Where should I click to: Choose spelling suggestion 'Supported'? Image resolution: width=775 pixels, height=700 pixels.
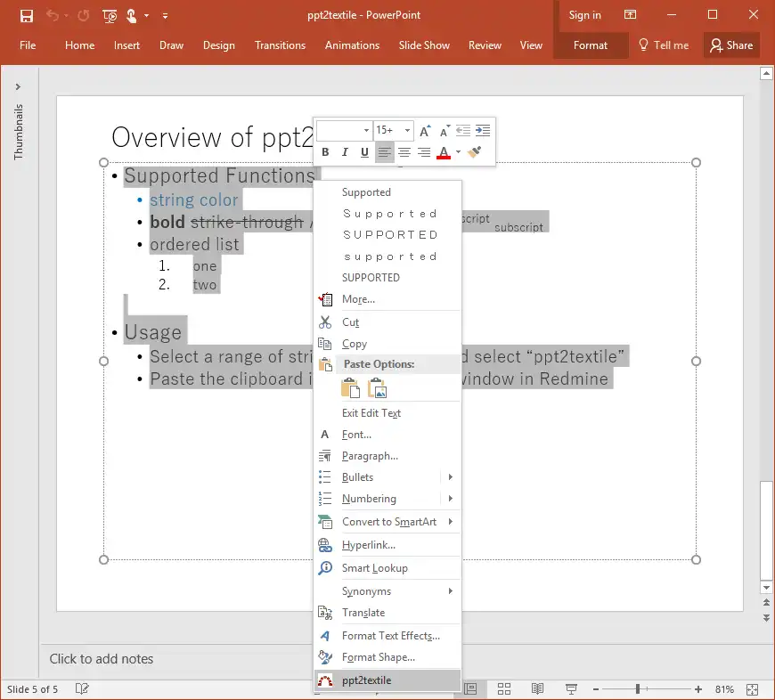[x=366, y=192]
